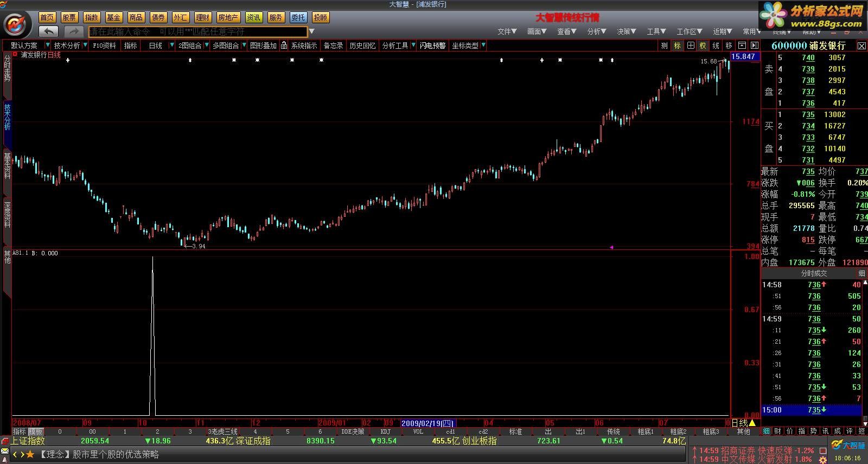Open the 画面 menu
The image size is (868, 464).
coord(537,31)
